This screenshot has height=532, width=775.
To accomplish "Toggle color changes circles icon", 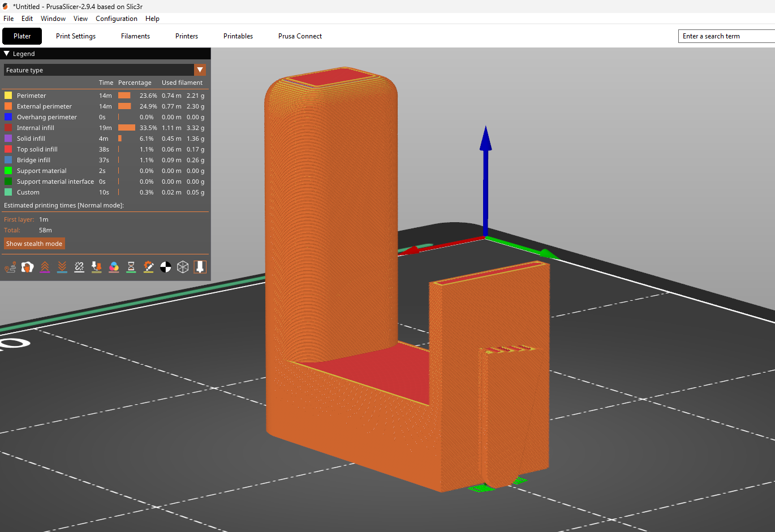I will 114,267.
